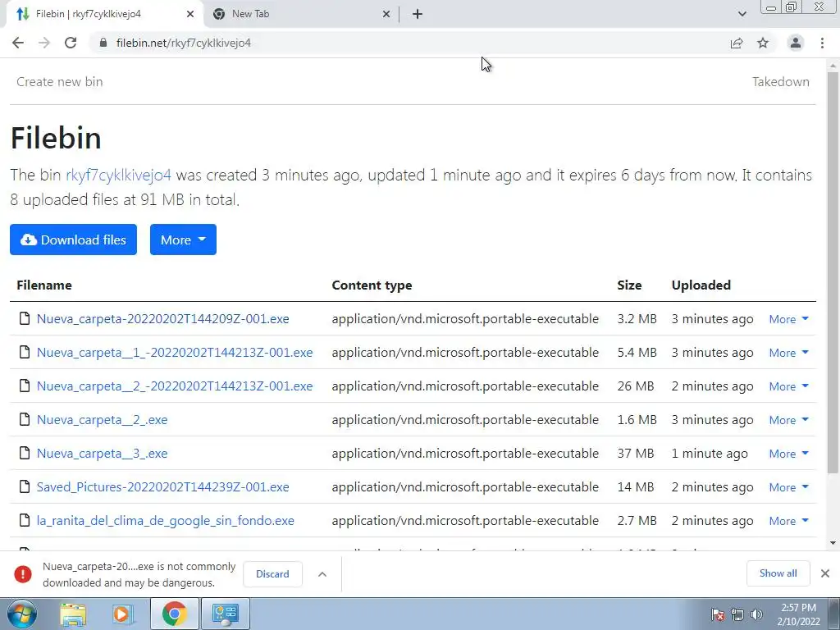The image size is (840, 630).
Task: Discard the dangerous download
Action: pos(272,573)
